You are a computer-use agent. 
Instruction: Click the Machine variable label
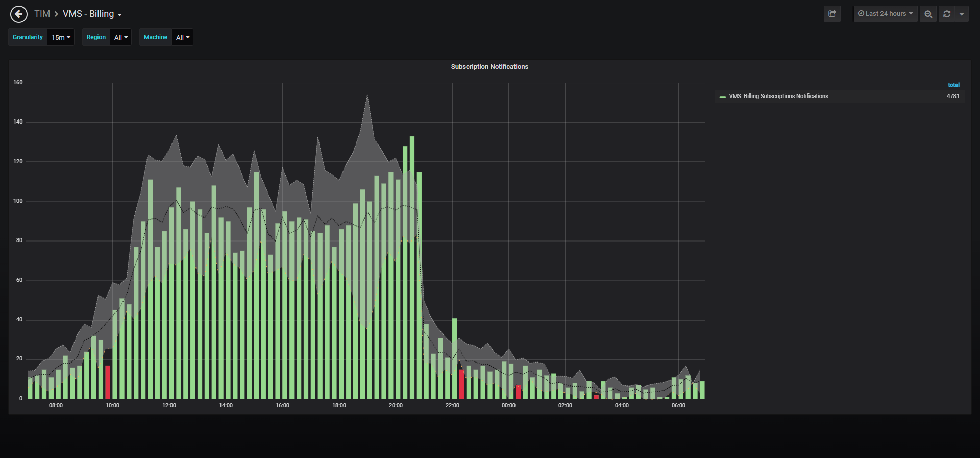[156, 37]
